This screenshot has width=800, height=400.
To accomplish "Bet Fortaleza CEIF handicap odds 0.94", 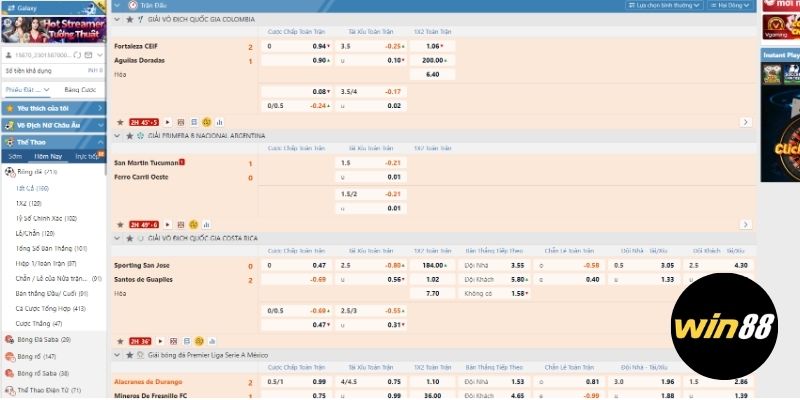I will (x=296, y=46).
